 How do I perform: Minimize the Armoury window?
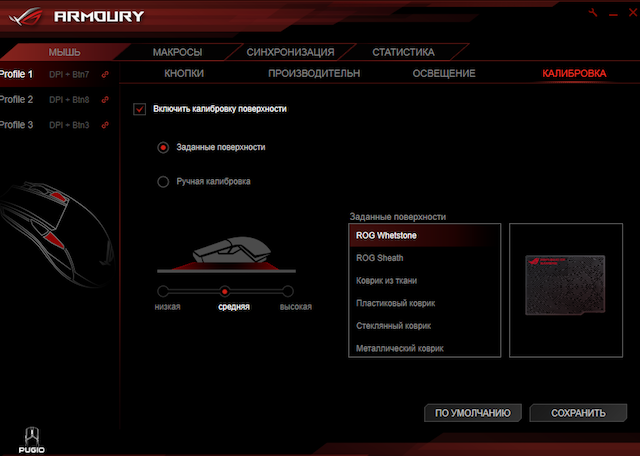coord(613,15)
